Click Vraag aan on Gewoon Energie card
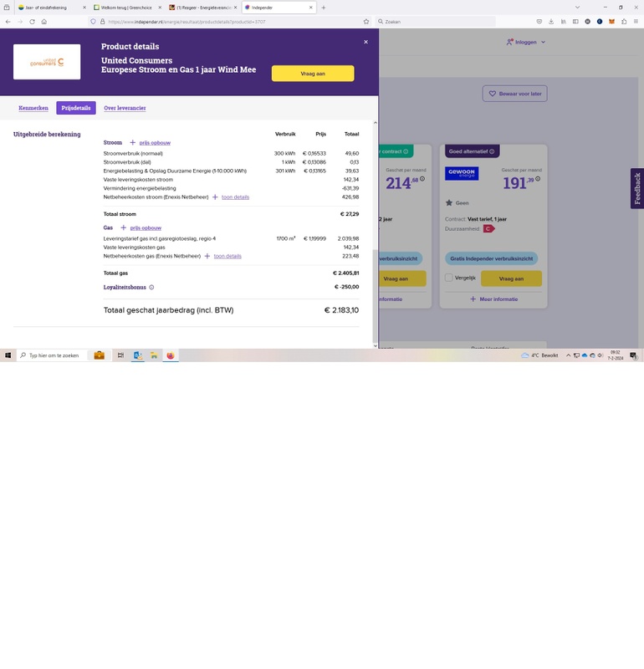 pos(511,278)
